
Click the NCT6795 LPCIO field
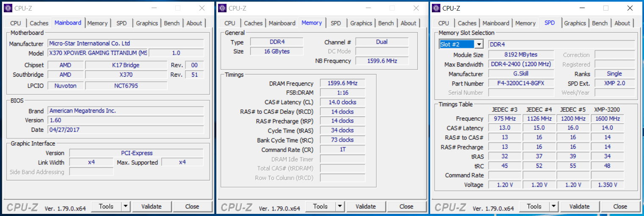[x=126, y=86]
